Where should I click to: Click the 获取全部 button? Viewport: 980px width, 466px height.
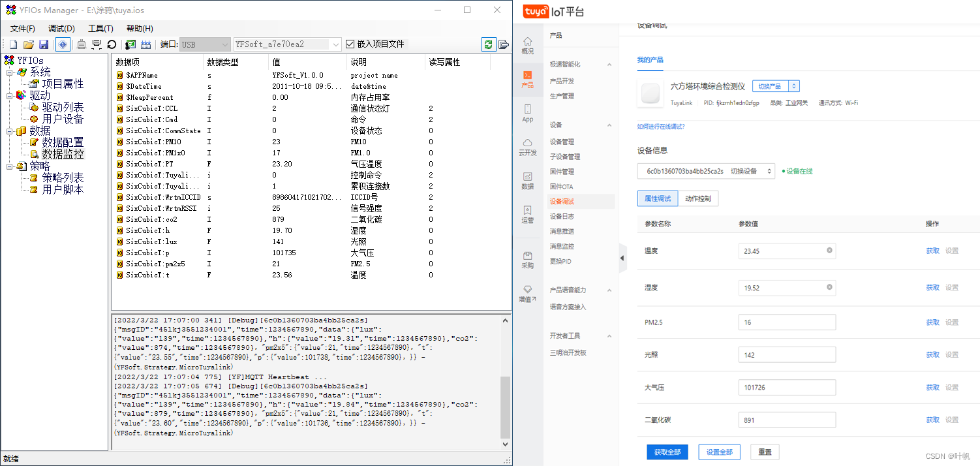pos(667,452)
